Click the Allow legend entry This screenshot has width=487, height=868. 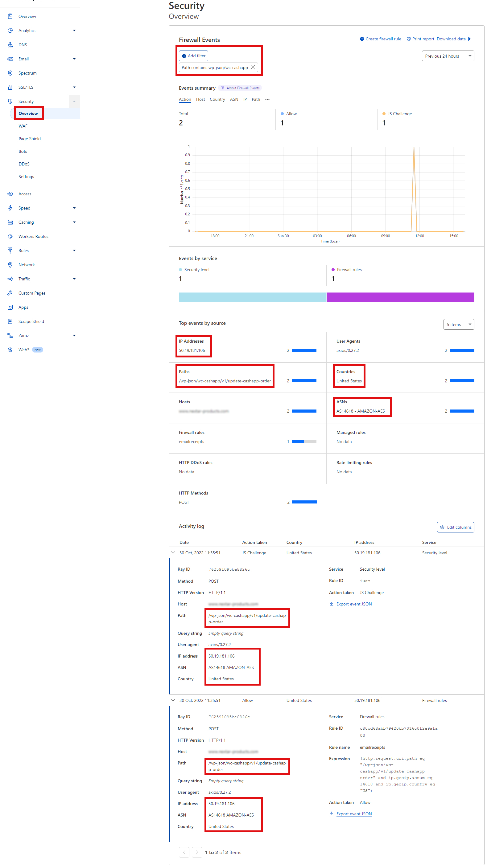289,114
